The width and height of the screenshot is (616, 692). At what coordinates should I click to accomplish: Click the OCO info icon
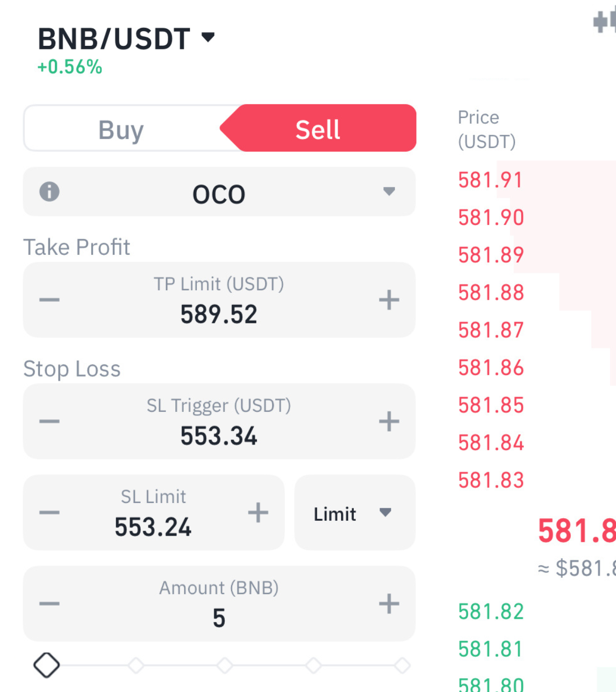click(49, 192)
